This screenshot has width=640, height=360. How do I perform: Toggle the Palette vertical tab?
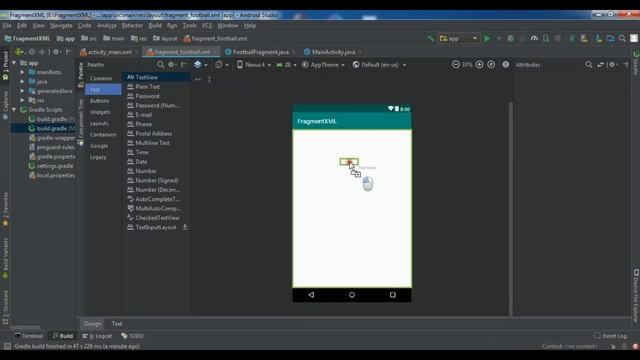click(80, 74)
